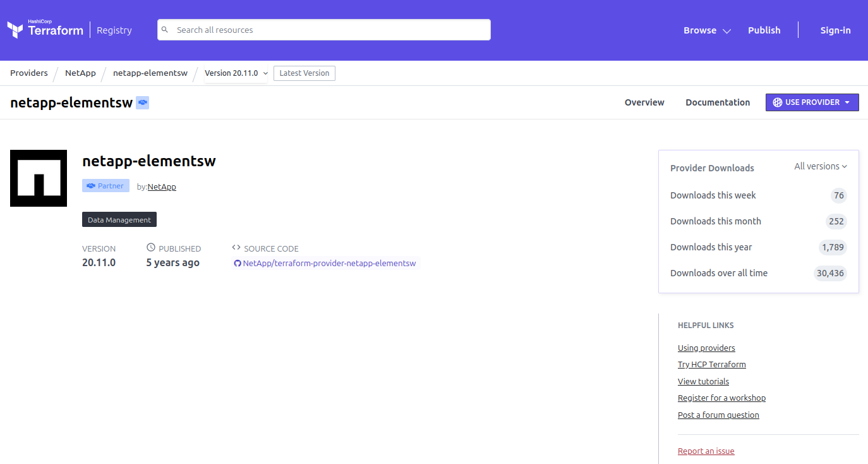The width and height of the screenshot is (868, 464).
Task: Click the Provider Downloads heading
Action: coord(712,168)
